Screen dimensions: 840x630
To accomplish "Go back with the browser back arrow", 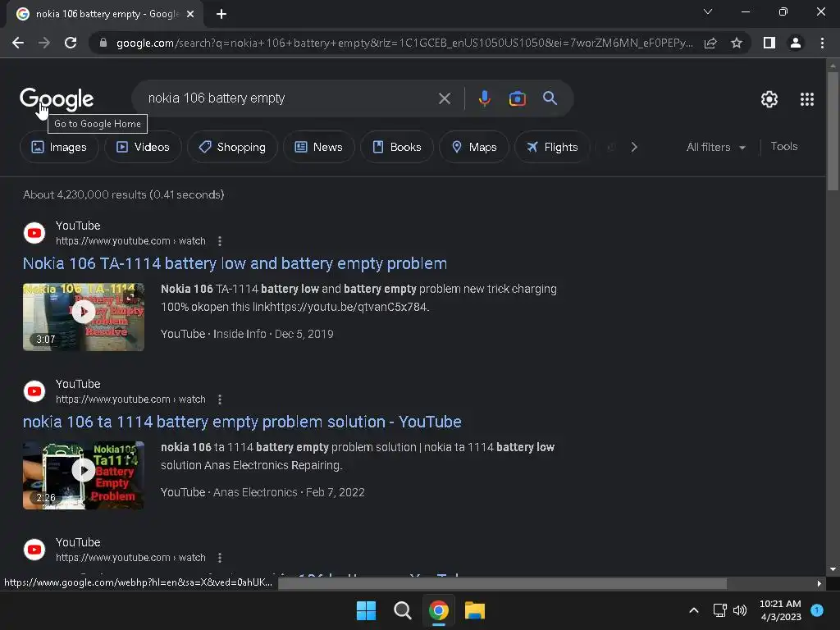I will [x=18, y=43].
